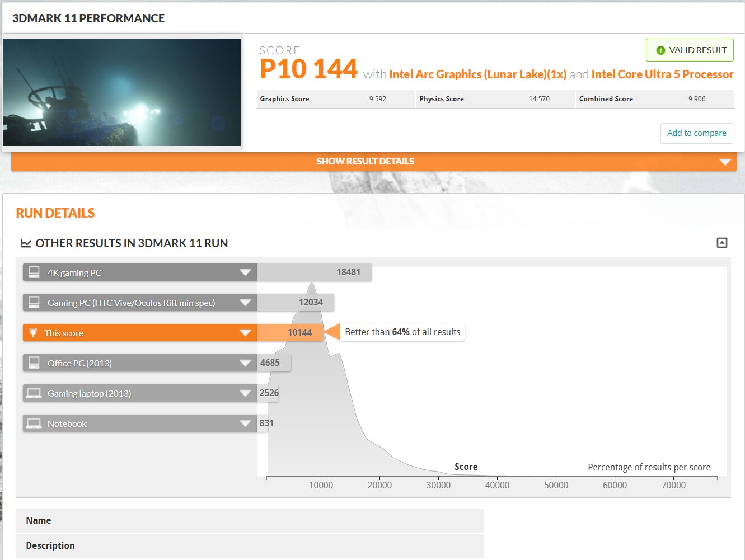Click the green info icon in Valid Result

click(660, 50)
